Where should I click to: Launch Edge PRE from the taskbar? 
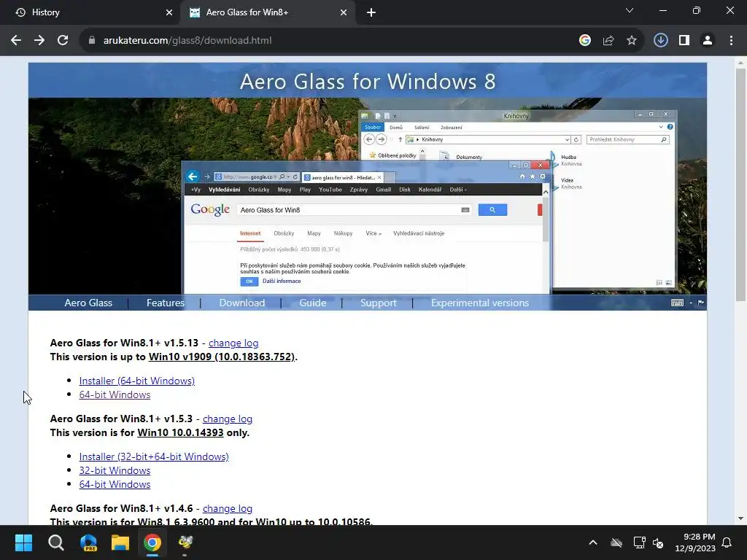88,542
